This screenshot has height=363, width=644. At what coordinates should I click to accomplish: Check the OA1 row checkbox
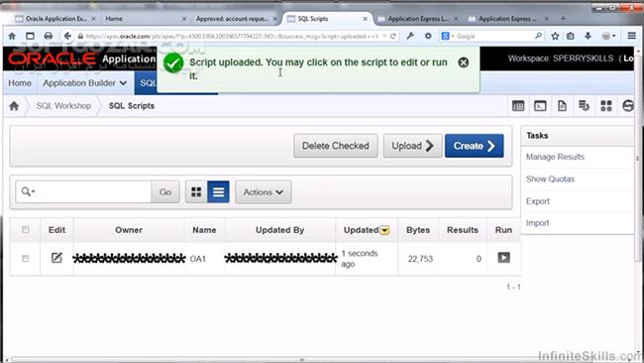26,259
